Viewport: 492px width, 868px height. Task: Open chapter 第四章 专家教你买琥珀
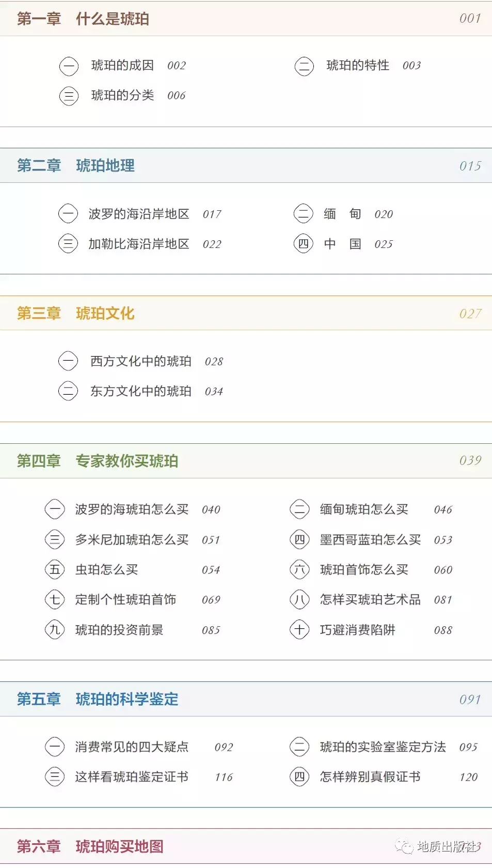(246, 460)
